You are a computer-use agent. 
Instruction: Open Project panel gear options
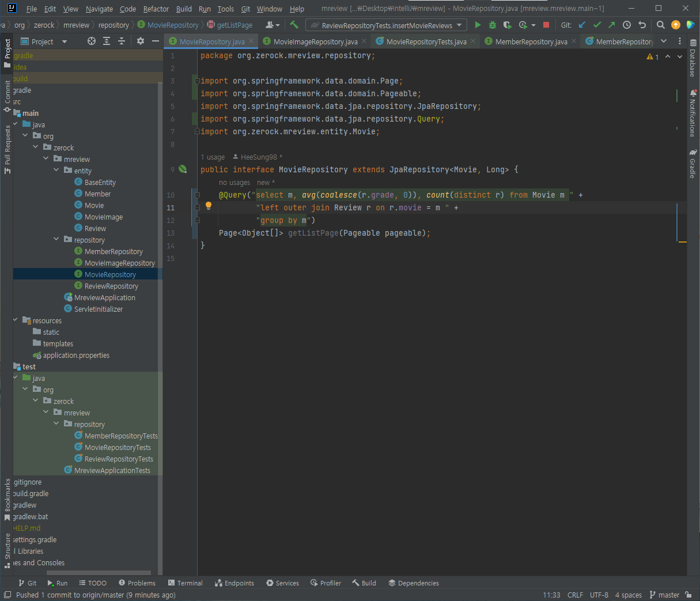[x=141, y=41]
